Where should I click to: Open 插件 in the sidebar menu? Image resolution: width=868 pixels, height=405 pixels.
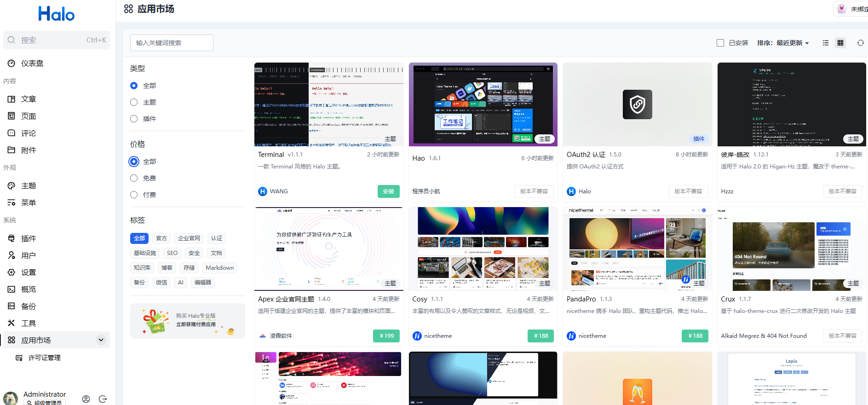tap(57, 238)
